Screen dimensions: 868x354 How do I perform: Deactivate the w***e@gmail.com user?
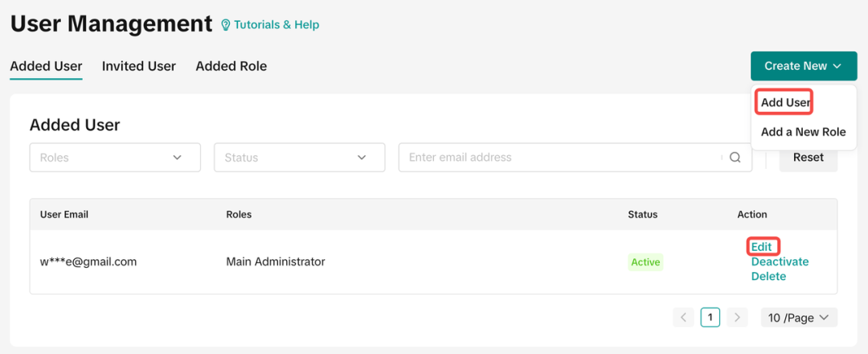pyautogui.click(x=780, y=261)
